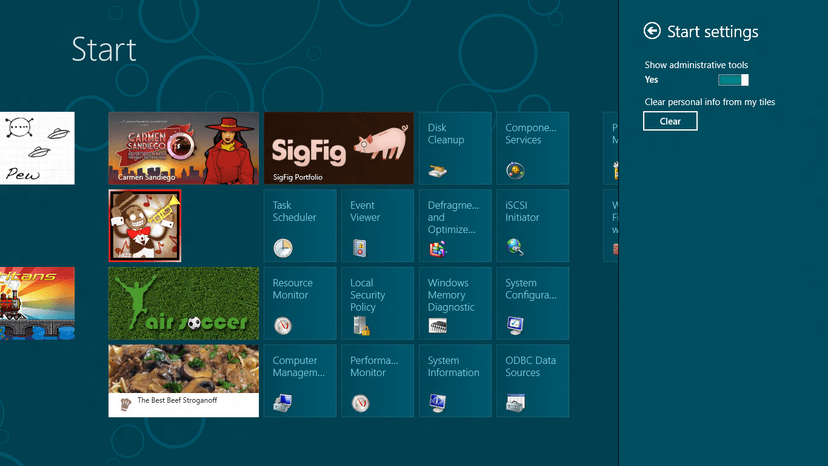The width and height of the screenshot is (828, 466).
Task: Open the Carmen Sandiego game tile
Action: (x=184, y=148)
